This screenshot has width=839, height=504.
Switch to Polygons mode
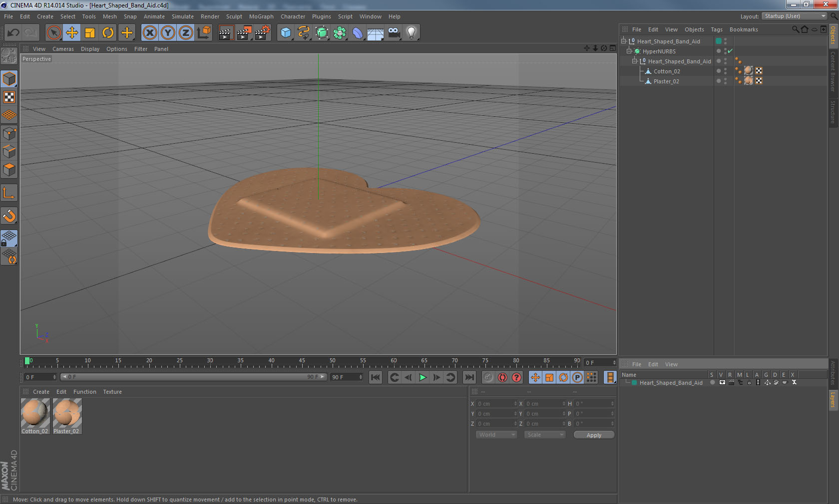pos(9,170)
